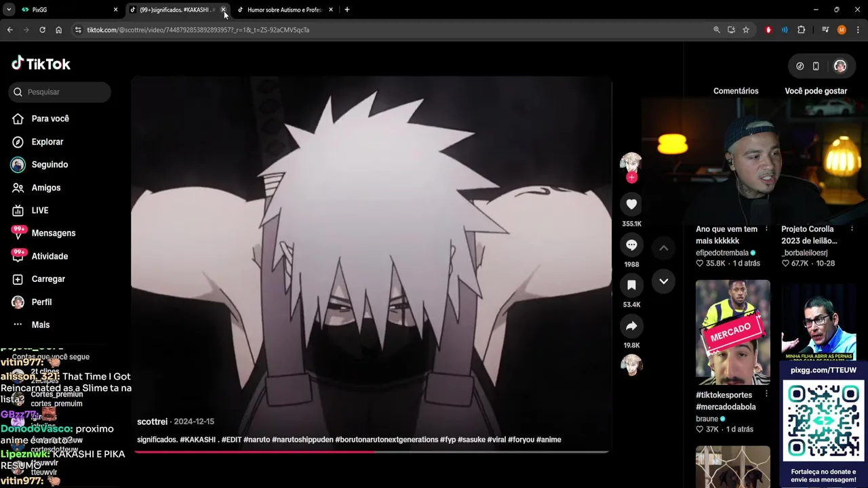View site information icon in address bar

[x=78, y=30]
